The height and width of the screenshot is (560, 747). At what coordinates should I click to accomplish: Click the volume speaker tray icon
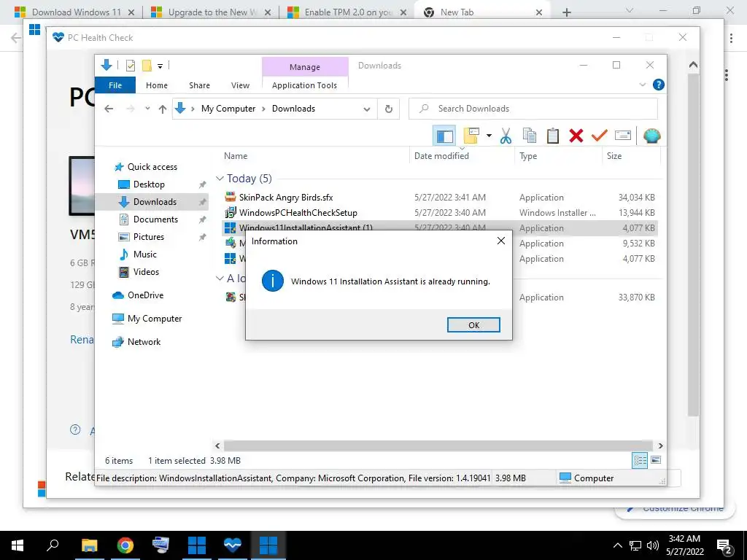[x=653, y=545]
